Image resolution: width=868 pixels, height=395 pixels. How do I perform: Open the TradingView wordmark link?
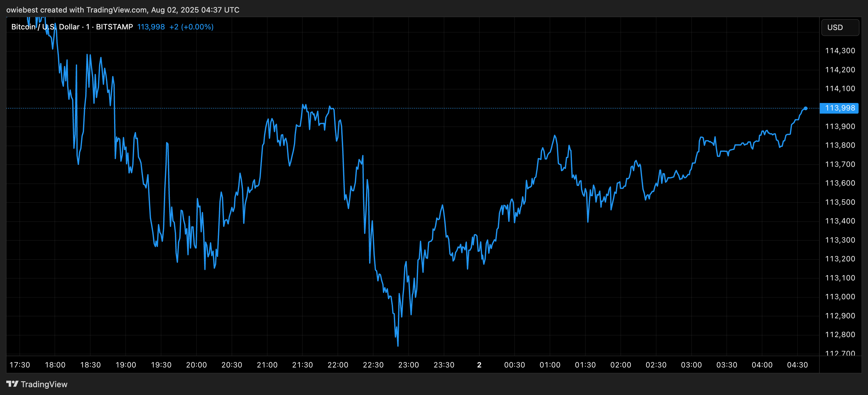pyautogui.click(x=44, y=384)
